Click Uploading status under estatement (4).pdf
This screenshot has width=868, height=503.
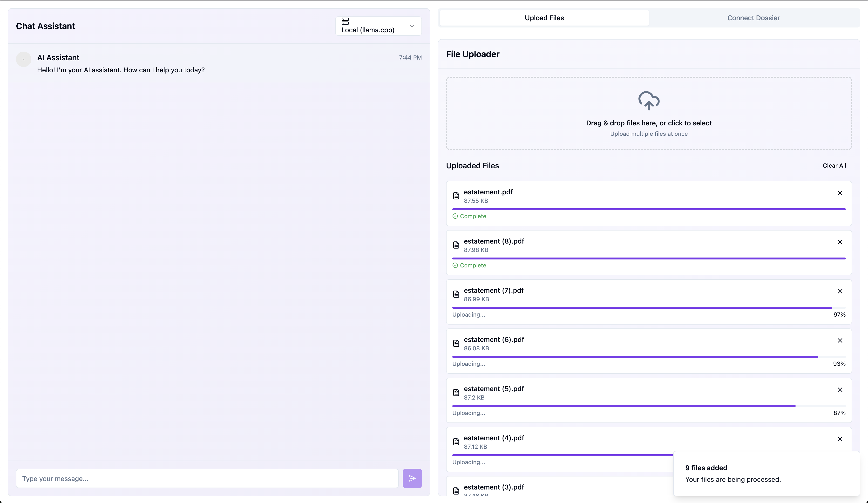[468, 462]
